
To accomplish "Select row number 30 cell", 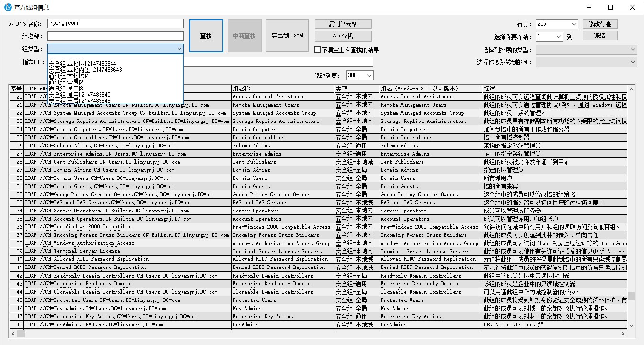I will point(16,178).
